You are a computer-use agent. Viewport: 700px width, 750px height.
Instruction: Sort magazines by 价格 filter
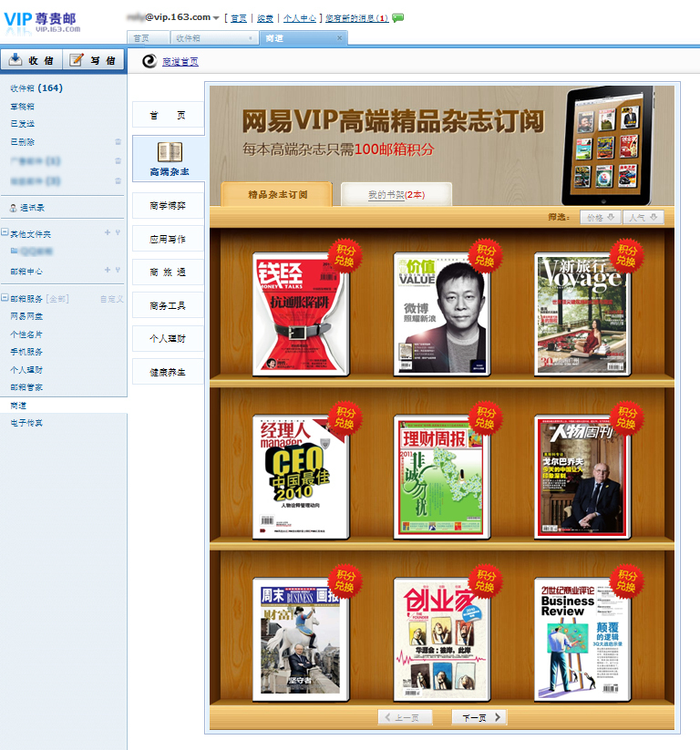click(x=602, y=217)
